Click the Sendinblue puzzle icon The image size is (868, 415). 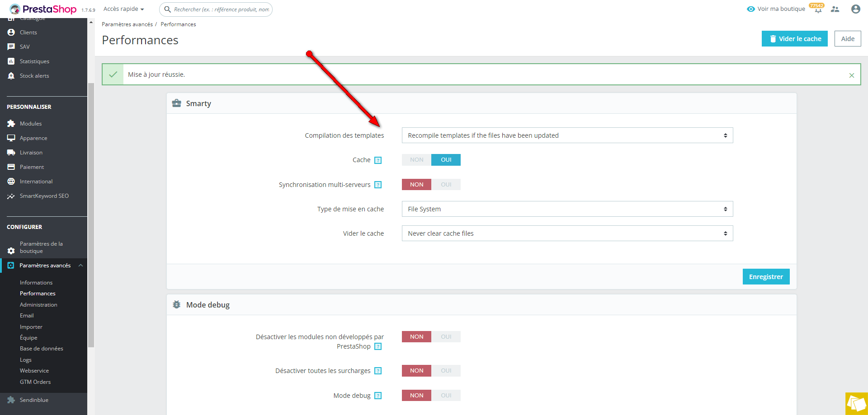(x=11, y=400)
